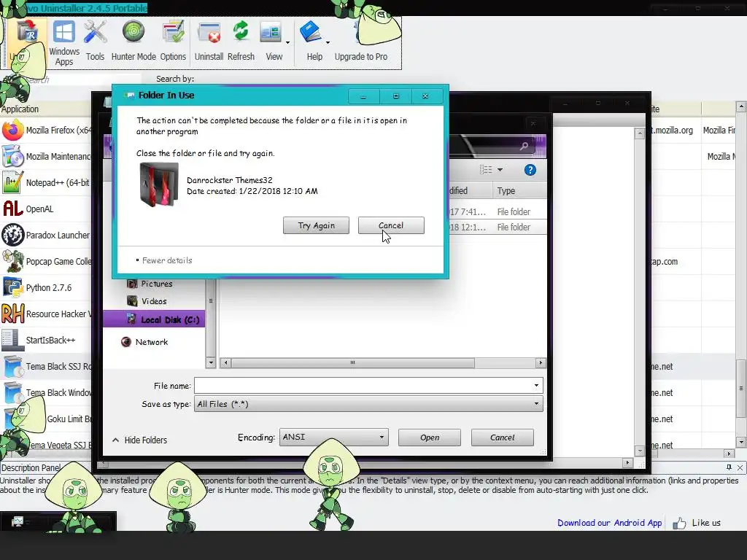Open Windows Apps in Revo toolbar
The image size is (747, 560).
coord(64,43)
